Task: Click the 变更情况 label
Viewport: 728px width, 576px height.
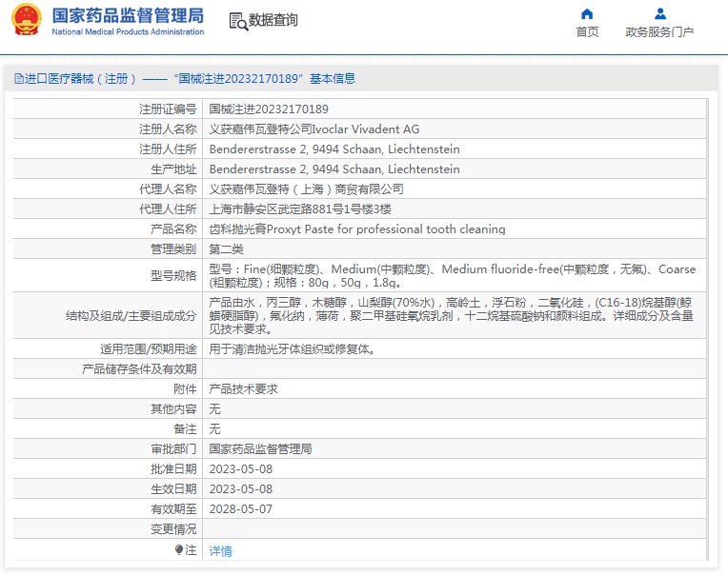Action: 173,528
